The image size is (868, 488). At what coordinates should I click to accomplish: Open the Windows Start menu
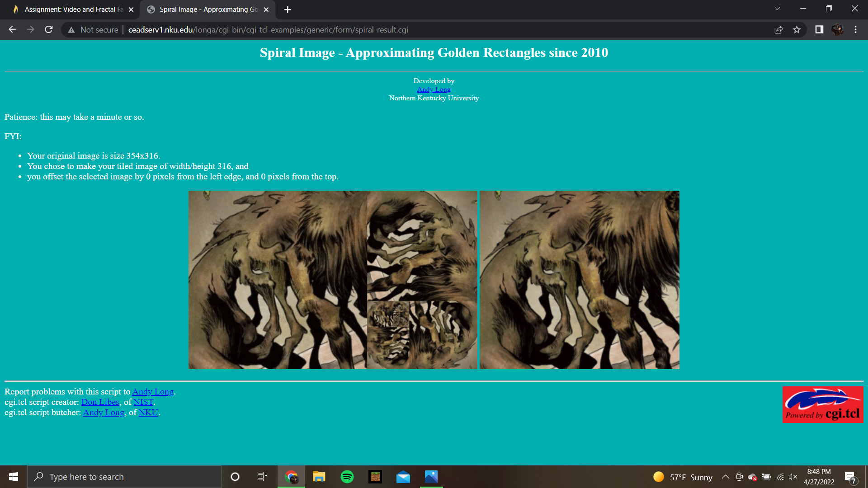[x=14, y=477]
